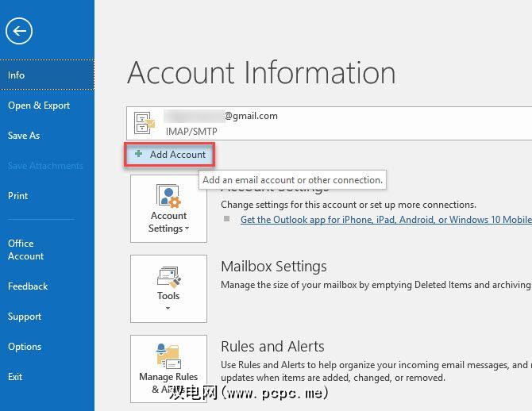Click the IMAP account envelope icon

145,123
